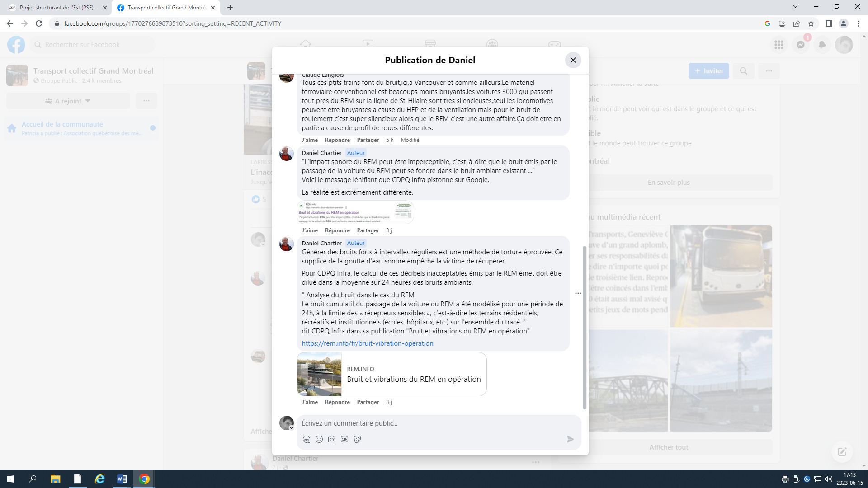
Task: Click the address bar URL
Action: click(172, 23)
